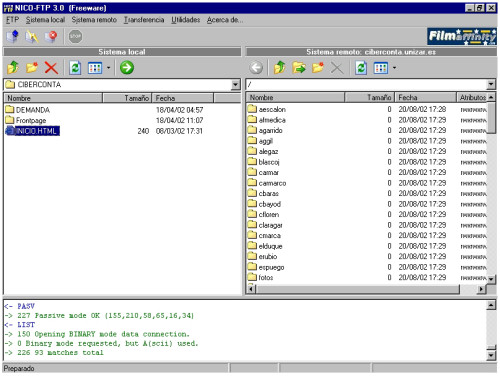Click the remote view mode icon
This screenshot has width=500, height=376.
pos(381,68)
